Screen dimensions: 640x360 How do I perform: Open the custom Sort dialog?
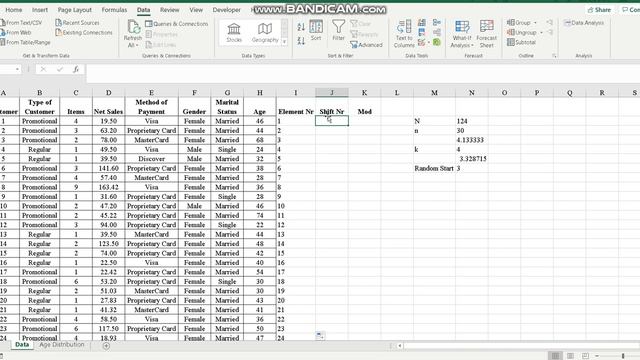(316, 30)
